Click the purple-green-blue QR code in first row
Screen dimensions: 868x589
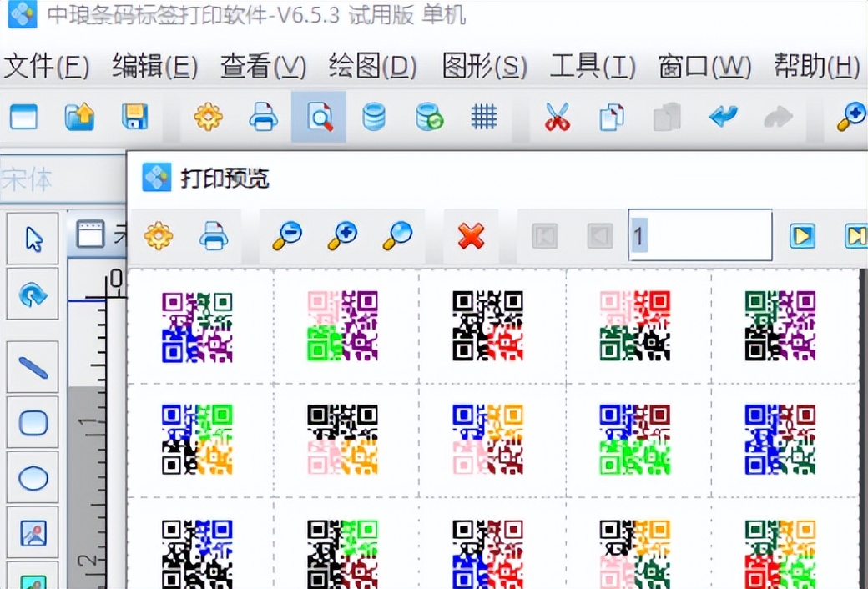tap(197, 327)
